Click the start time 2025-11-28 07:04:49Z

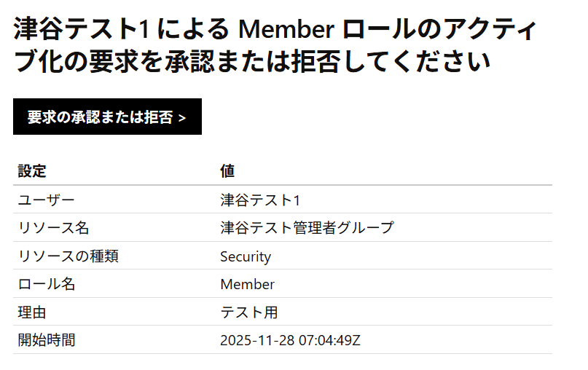[290, 340]
